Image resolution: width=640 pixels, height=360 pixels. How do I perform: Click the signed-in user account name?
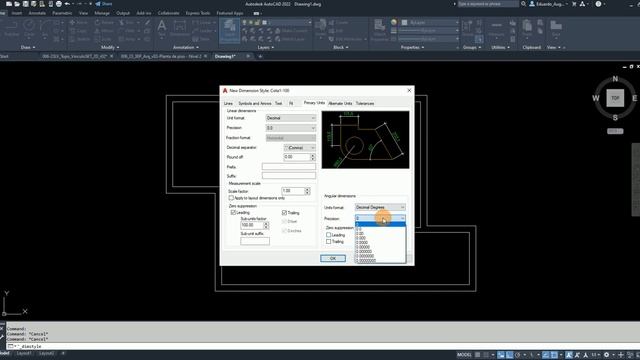551,4
